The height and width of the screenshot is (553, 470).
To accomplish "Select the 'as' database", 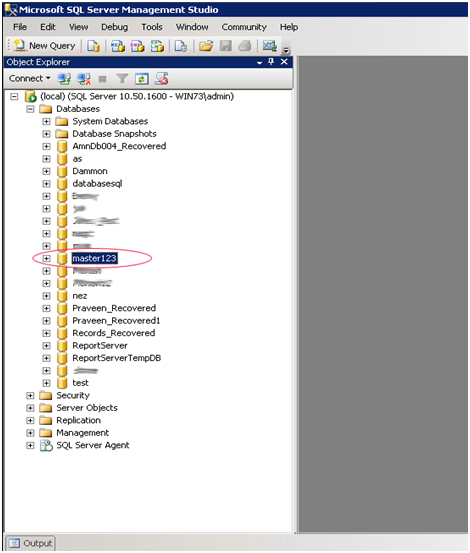I will [x=77, y=159].
